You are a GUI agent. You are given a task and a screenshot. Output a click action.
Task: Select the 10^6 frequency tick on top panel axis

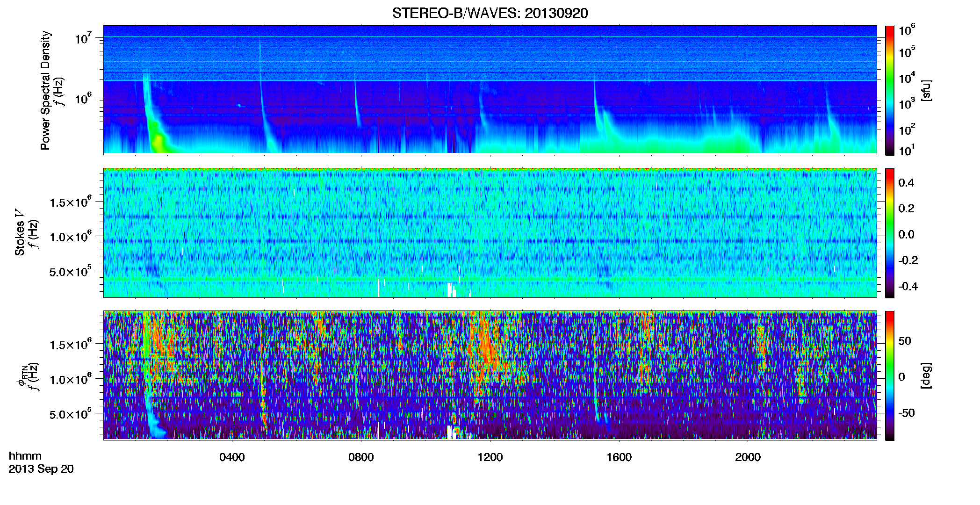(84, 98)
